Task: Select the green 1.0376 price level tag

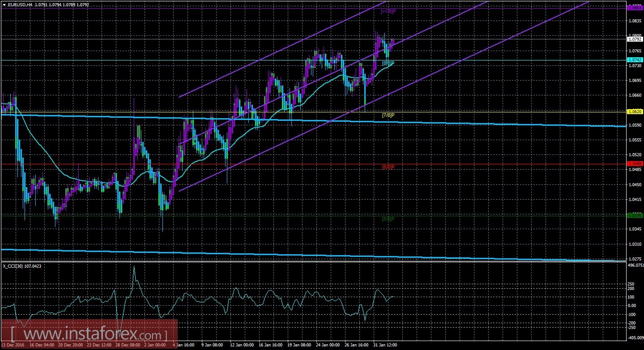Action: pos(635,215)
